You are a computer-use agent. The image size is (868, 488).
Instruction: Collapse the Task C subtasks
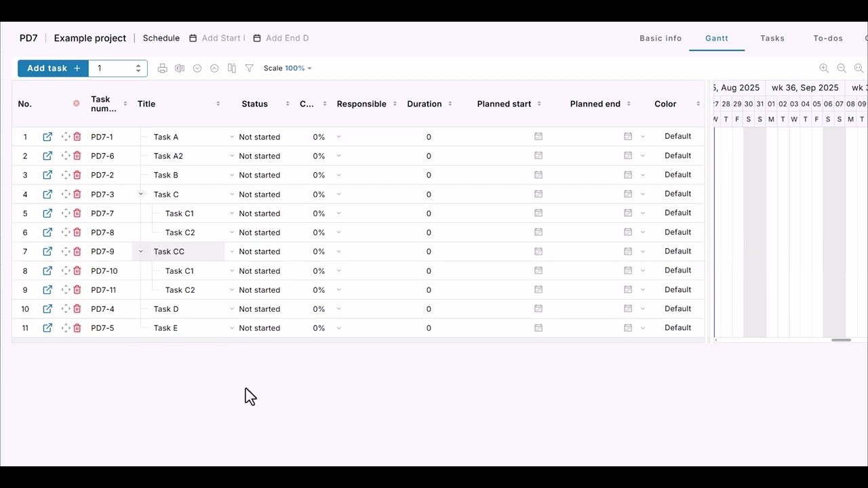(x=141, y=195)
